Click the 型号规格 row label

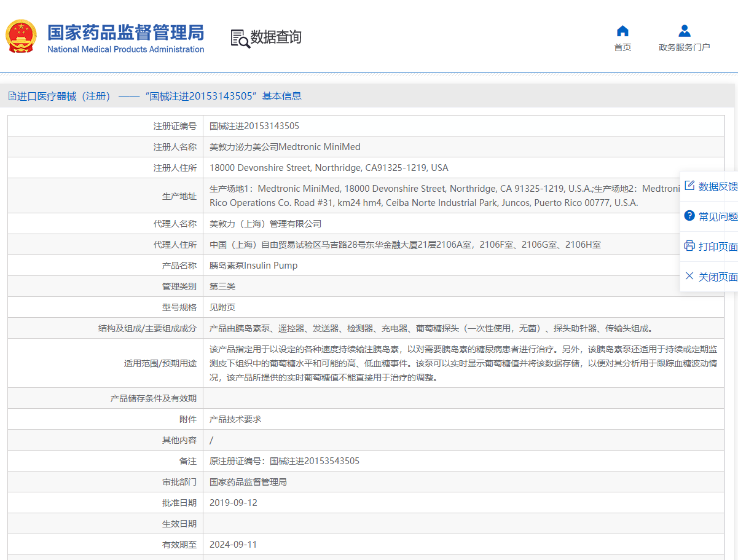tap(179, 307)
